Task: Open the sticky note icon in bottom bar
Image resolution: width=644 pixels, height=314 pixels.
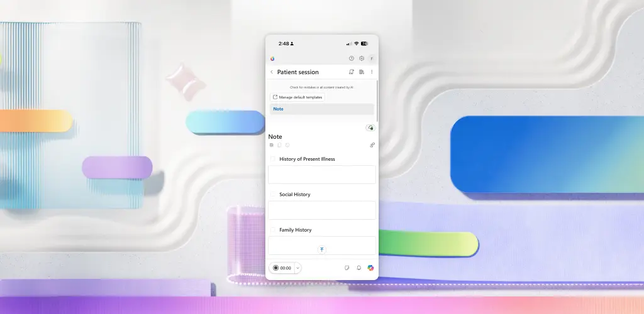Action: 347,268
